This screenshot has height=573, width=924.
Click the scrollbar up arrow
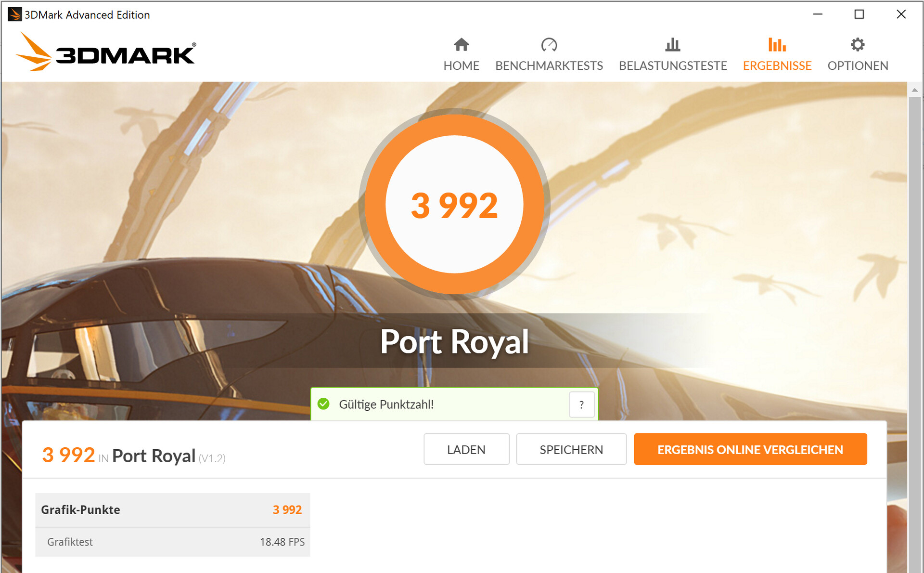point(915,90)
